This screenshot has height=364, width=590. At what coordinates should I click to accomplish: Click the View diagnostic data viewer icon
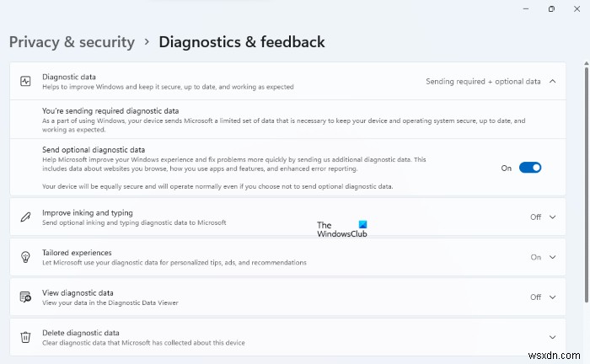tap(25, 297)
